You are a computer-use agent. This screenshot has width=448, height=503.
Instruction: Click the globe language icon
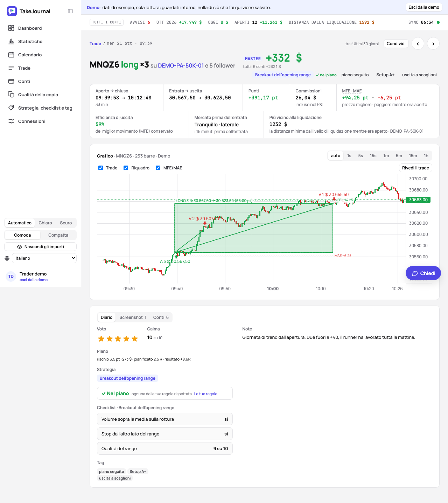7,258
